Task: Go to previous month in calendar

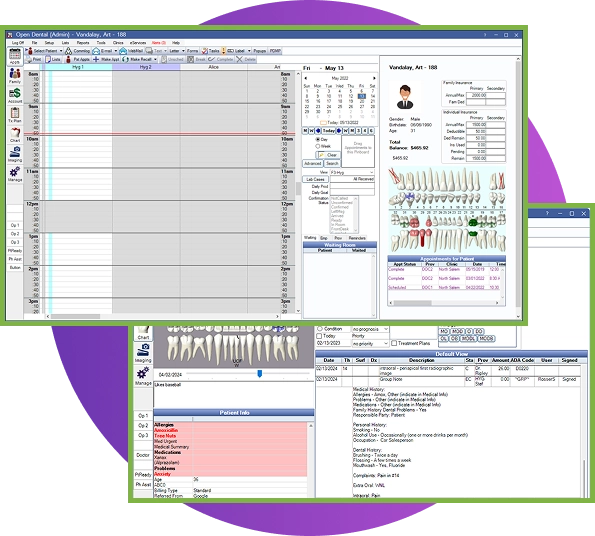Action: [306, 78]
